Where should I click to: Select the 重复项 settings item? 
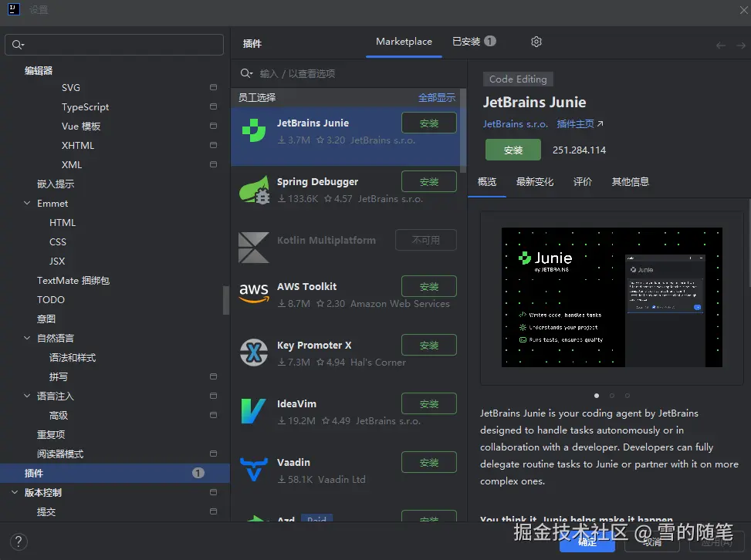pyautogui.click(x=51, y=434)
